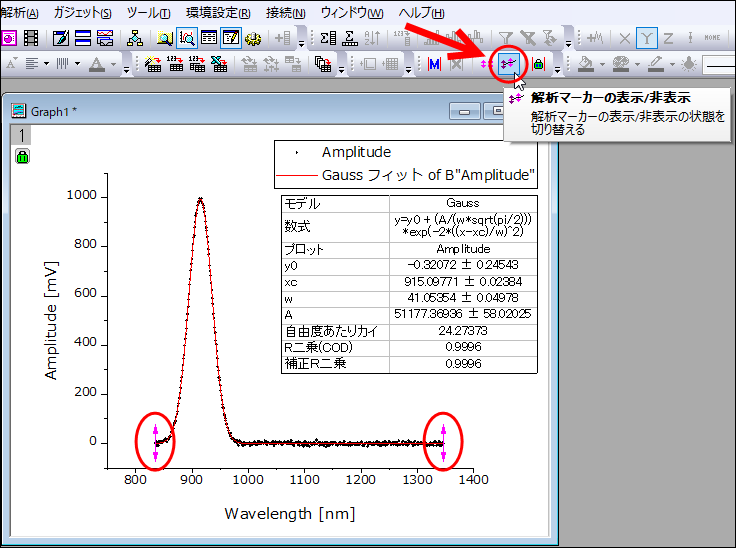This screenshot has height=548, width=736.
Task: Click the pink circle toolbar icon
Action: (9, 38)
